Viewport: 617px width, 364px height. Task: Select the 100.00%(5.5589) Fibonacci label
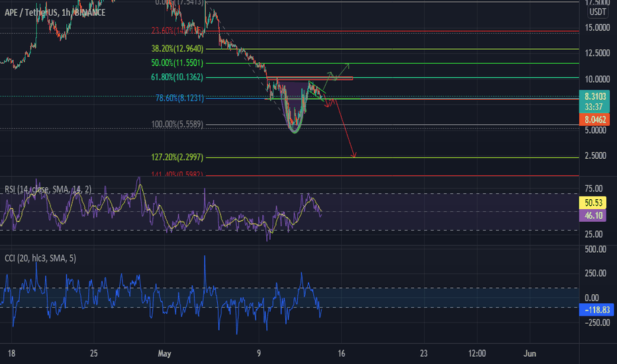177,124
